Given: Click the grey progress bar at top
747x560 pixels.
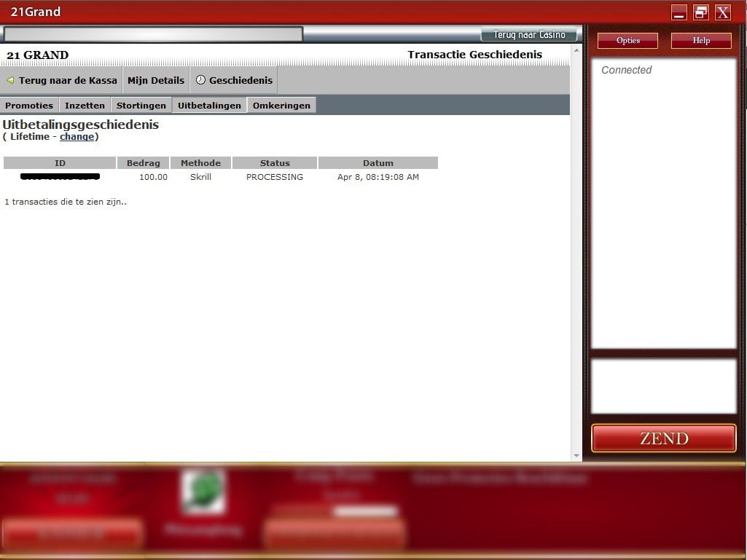Looking at the screenshot, I should tap(153, 33).
